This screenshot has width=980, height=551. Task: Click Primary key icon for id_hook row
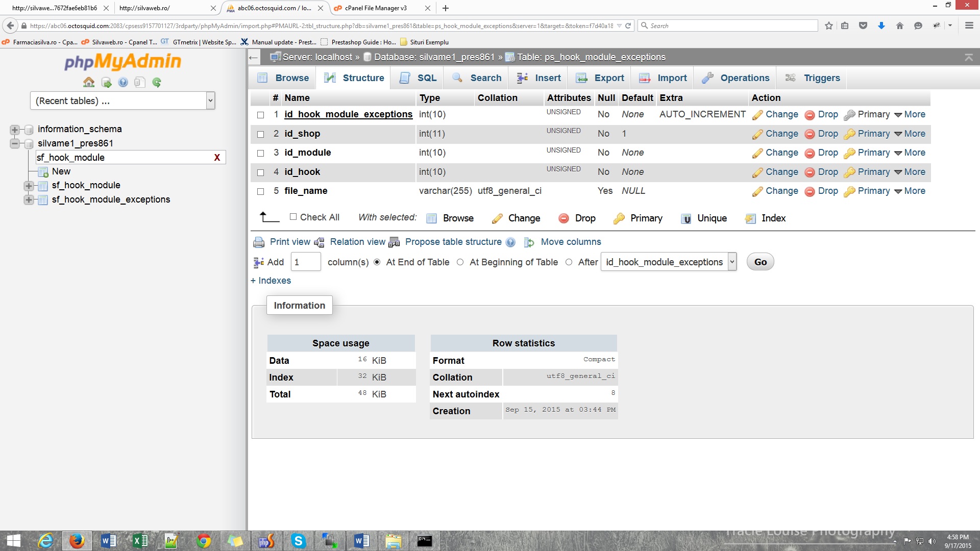[849, 172]
